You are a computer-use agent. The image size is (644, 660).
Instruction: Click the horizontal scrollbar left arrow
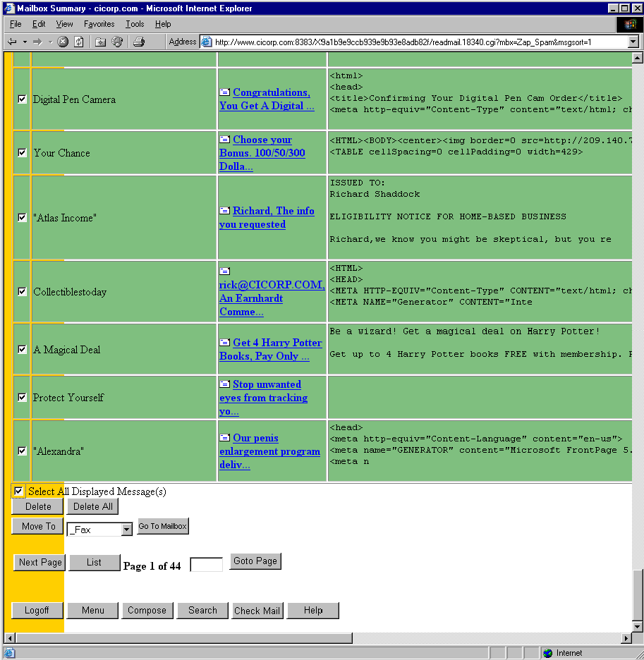pos(10,638)
